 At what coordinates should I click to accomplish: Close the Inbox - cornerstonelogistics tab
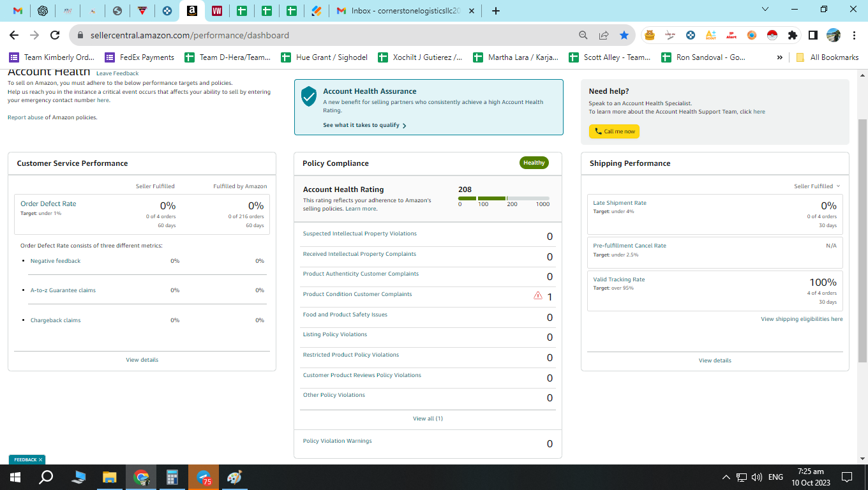[472, 11]
